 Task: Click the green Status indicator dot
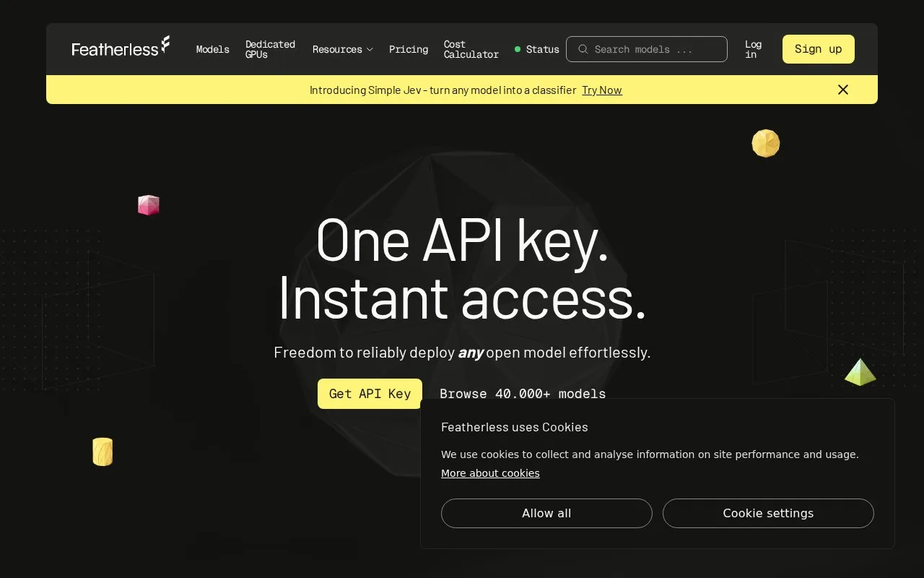pyautogui.click(x=518, y=49)
